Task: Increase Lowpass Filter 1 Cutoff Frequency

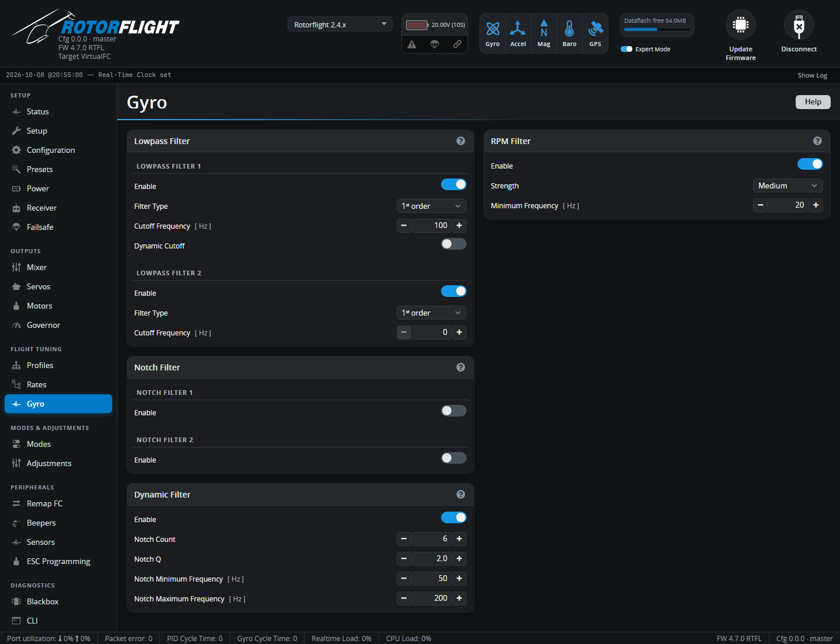Action: 460,225
